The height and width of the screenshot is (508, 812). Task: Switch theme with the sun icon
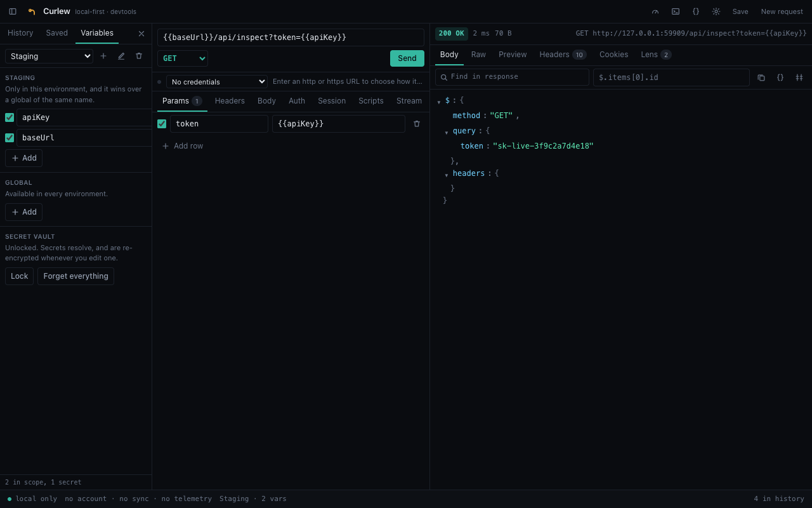tap(716, 11)
